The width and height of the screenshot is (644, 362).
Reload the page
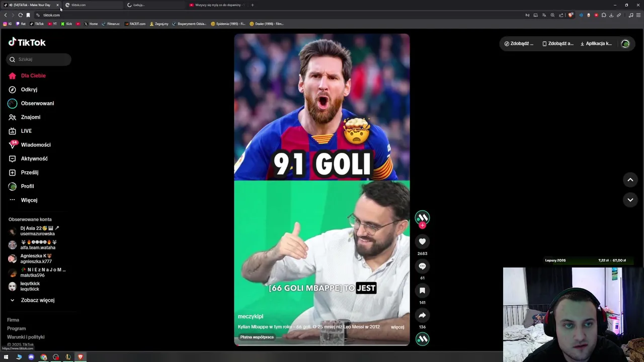point(20,15)
